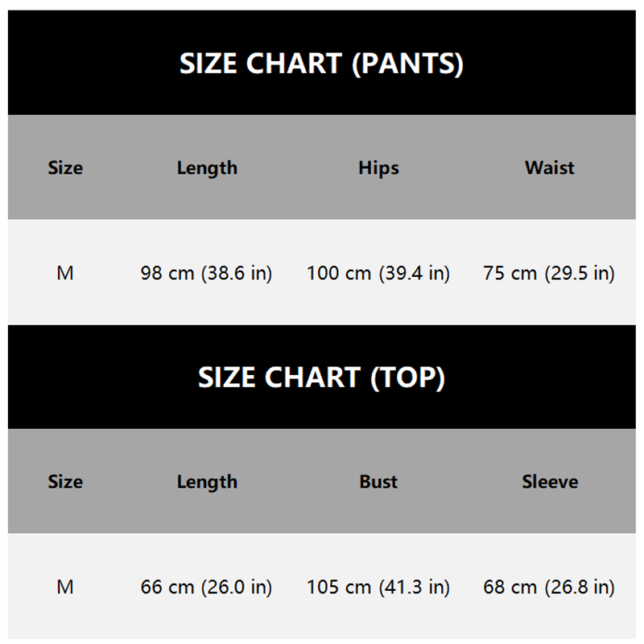The width and height of the screenshot is (644, 644).
Task: Select the 105 cm bust measurement
Action: (339, 587)
